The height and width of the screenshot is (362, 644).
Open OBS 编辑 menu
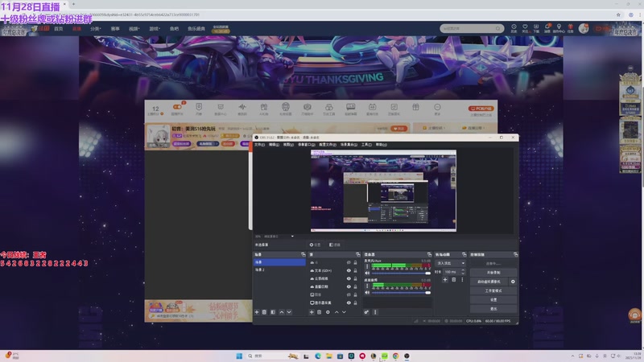pos(274,145)
